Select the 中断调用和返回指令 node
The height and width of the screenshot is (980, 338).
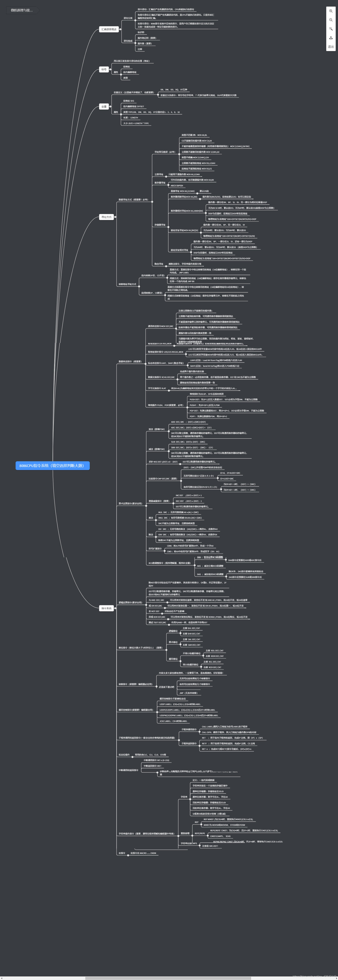128,770
